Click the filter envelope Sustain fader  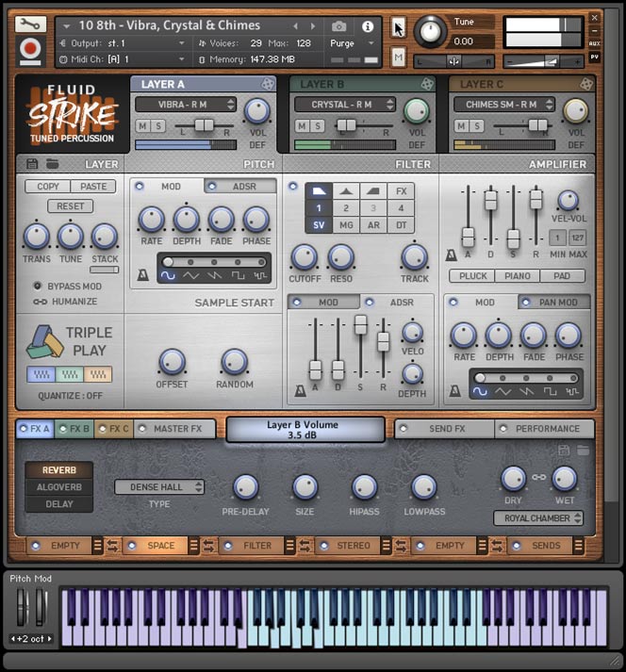coord(360,324)
